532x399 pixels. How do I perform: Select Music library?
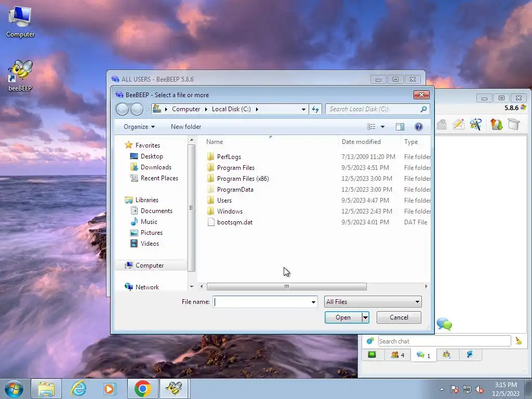click(149, 221)
